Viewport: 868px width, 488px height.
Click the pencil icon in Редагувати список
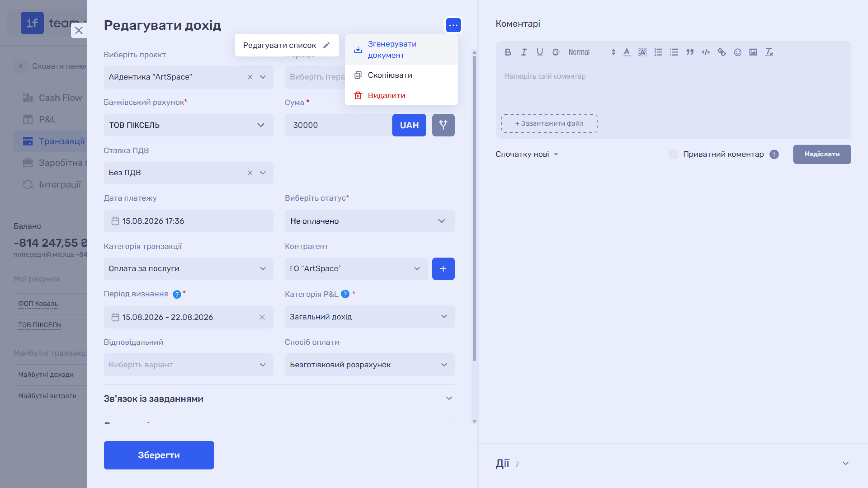[326, 45]
